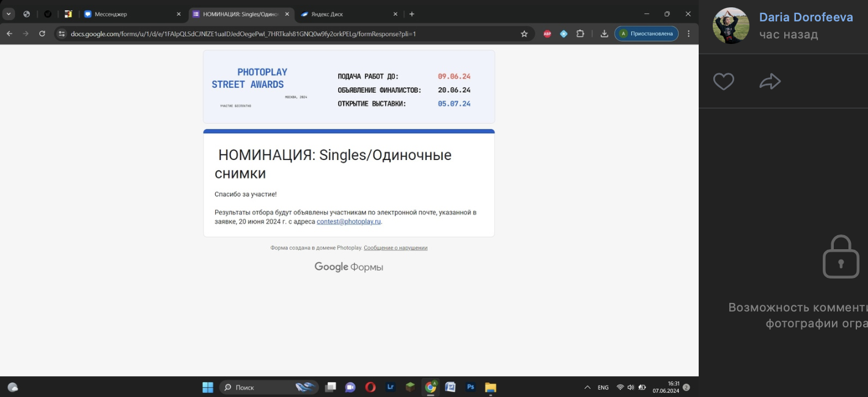Open the Windows Start menu
The width and height of the screenshot is (868, 397).
208,387
